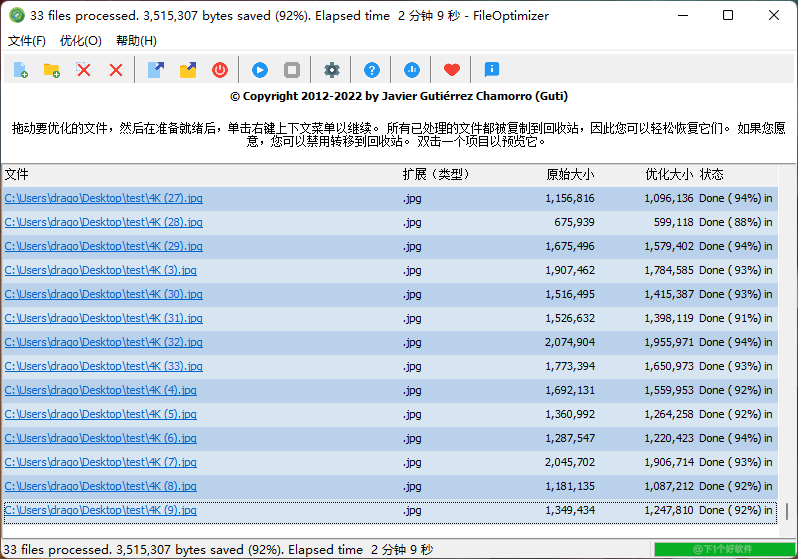Open help with the question mark icon
Viewport: 798px width, 559px height.
pos(372,70)
